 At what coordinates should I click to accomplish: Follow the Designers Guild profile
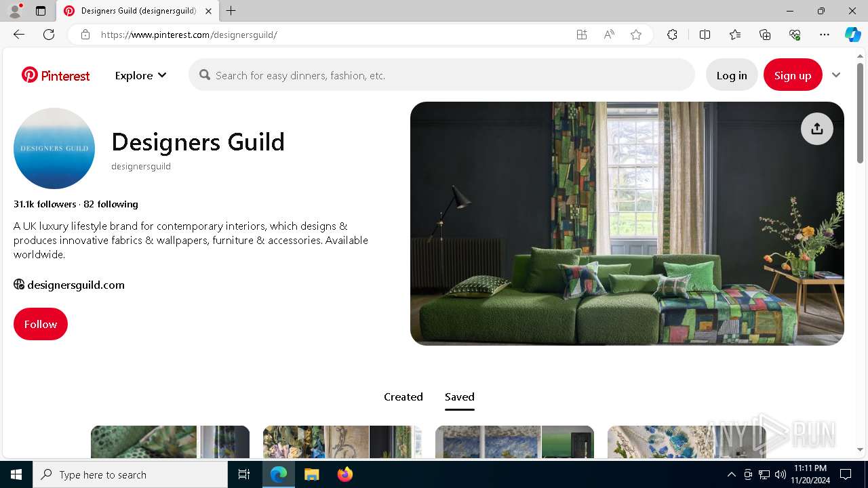(x=41, y=324)
